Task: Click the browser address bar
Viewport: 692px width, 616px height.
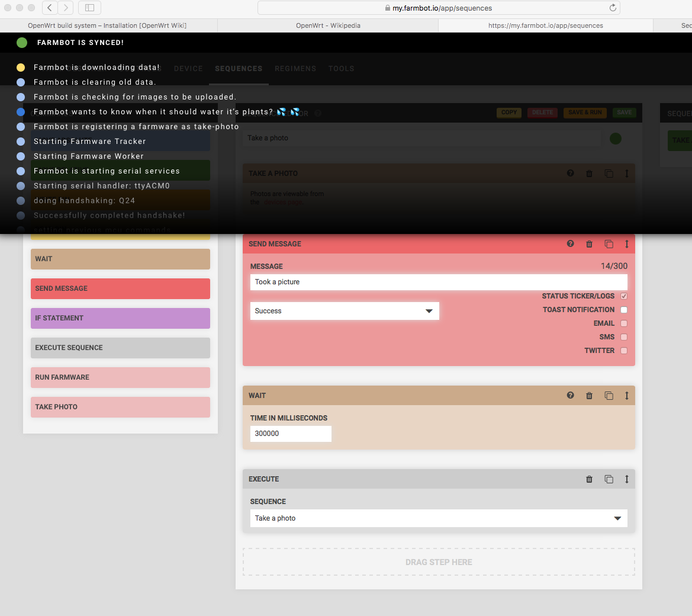Action: coord(439,8)
